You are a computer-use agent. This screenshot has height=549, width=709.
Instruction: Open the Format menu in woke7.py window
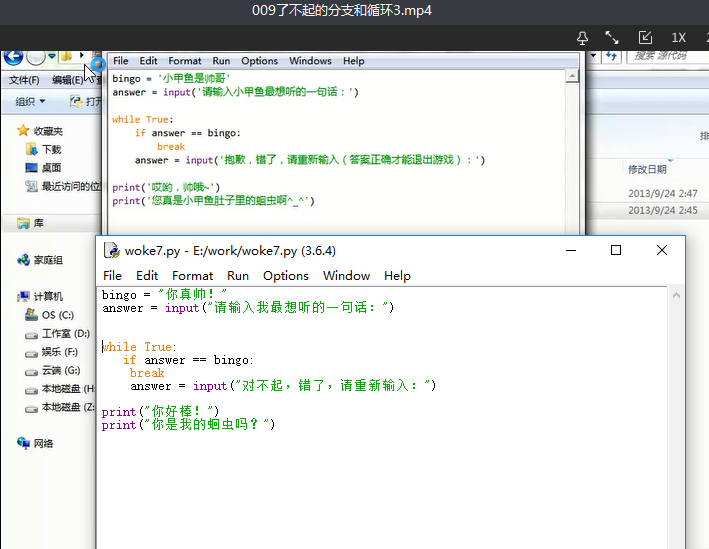192,275
